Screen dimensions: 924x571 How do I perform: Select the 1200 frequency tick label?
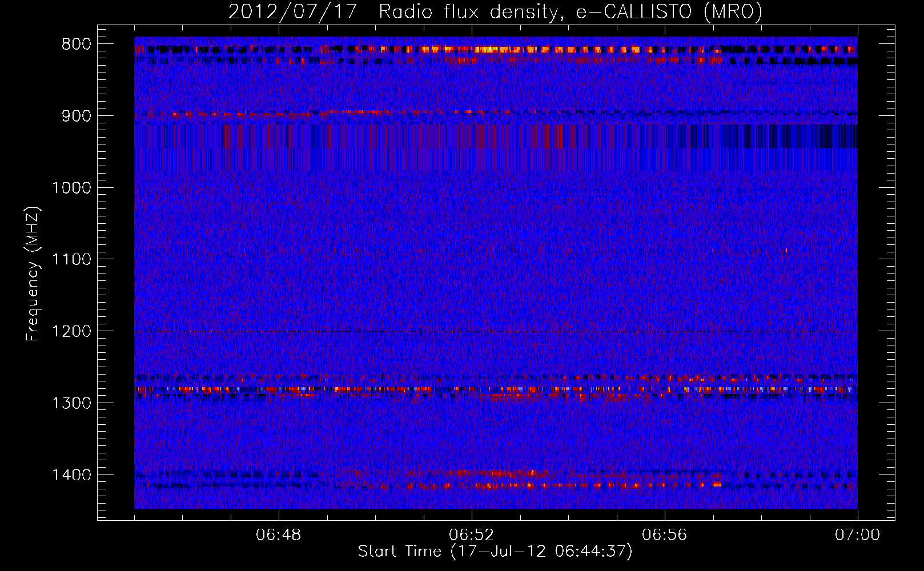(x=71, y=331)
